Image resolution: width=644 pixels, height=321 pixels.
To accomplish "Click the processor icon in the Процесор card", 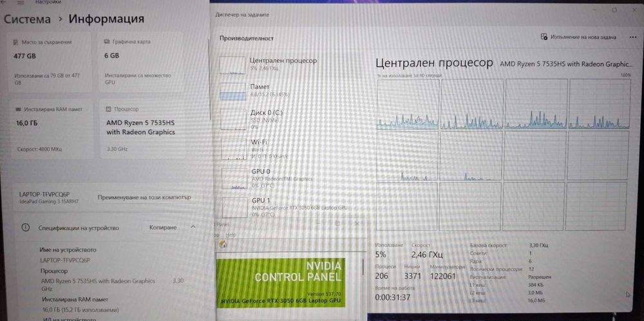I will 108,110.
